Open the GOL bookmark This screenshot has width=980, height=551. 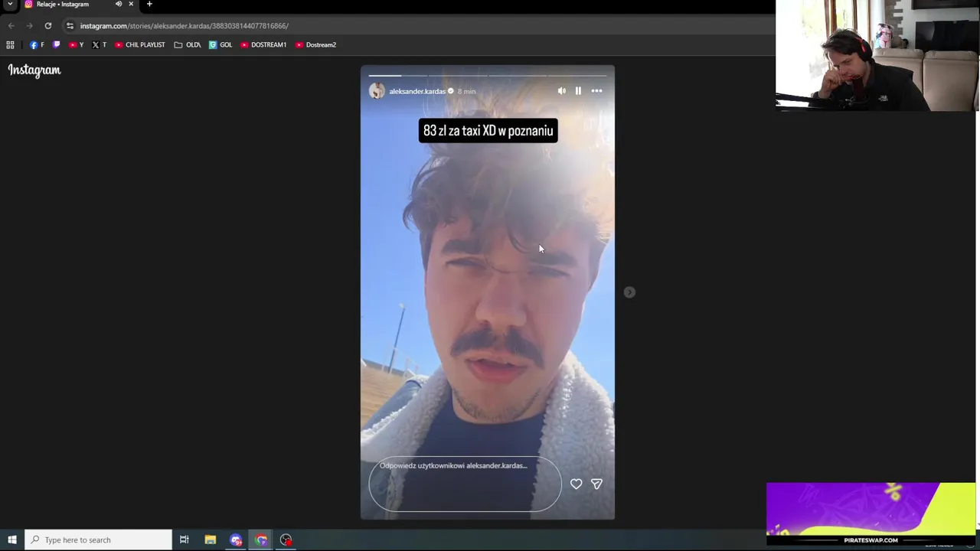[220, 45]
